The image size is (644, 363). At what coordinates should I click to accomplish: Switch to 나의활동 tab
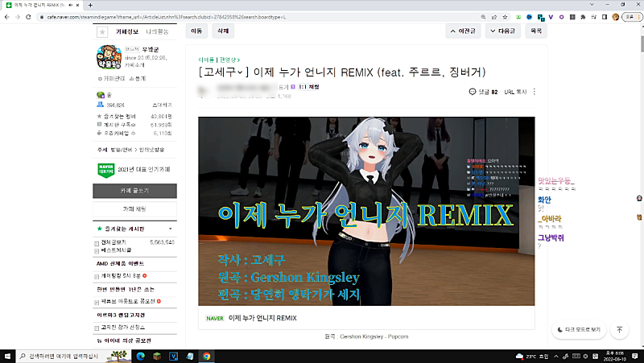coord(157,31)
